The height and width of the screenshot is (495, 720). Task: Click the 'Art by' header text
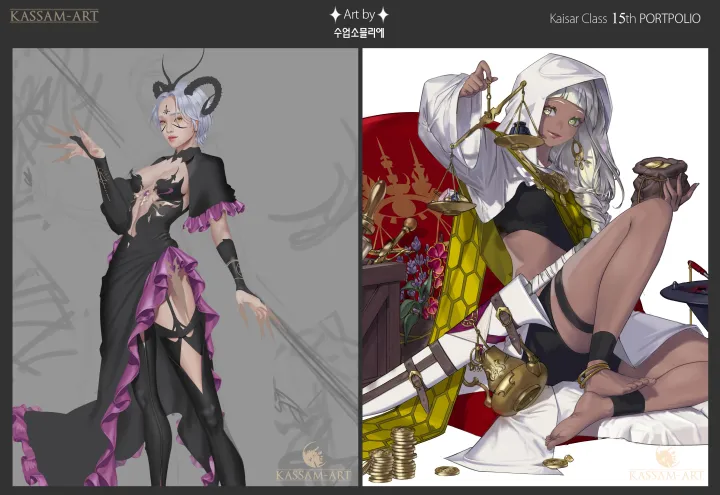(359, 15)
